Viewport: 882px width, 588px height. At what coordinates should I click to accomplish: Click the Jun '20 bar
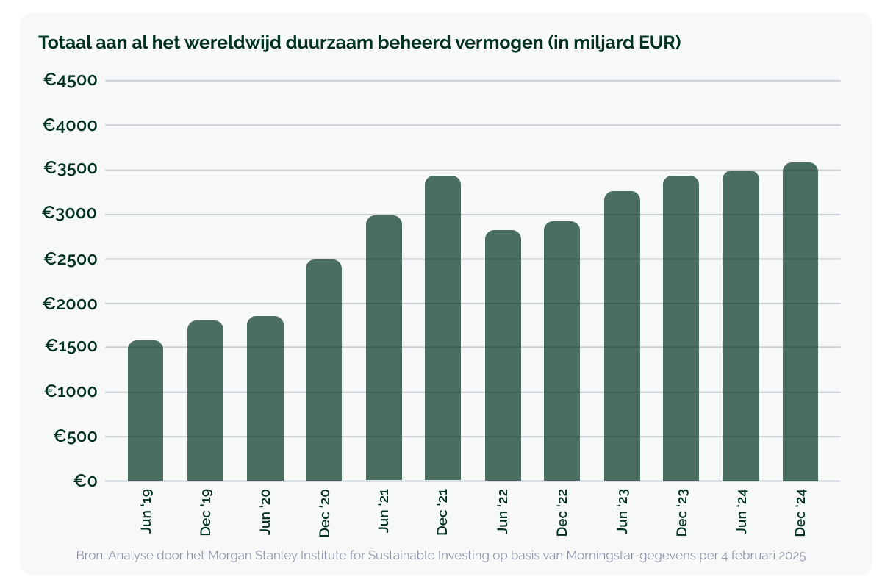(x=265, y=398)
